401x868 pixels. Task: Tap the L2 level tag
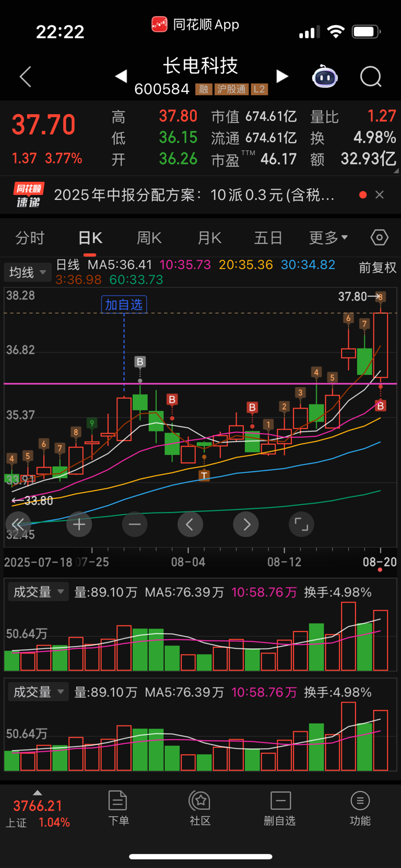260,89
